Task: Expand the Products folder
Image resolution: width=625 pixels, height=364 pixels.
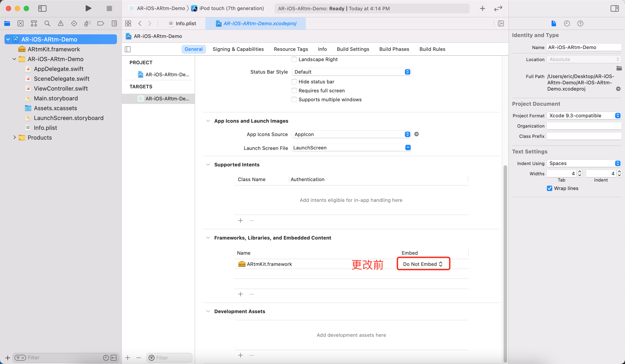Action: tap(14, 138)
